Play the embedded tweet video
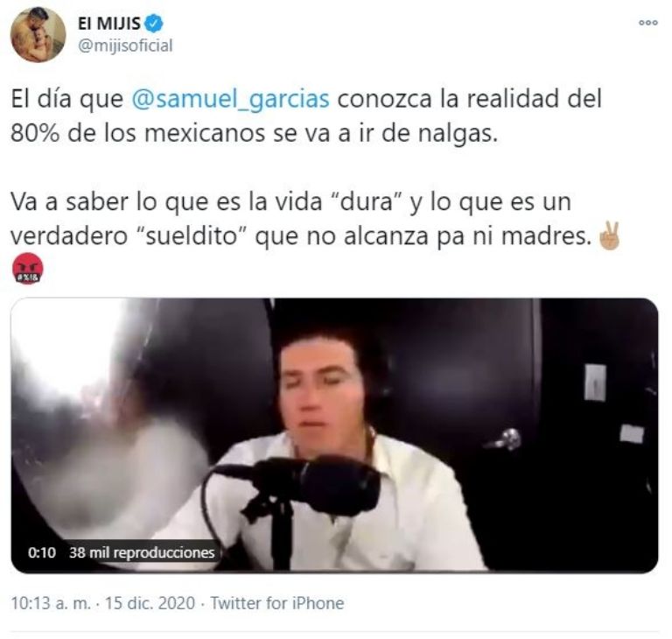 pyautogui.click(x=334, y=435)
